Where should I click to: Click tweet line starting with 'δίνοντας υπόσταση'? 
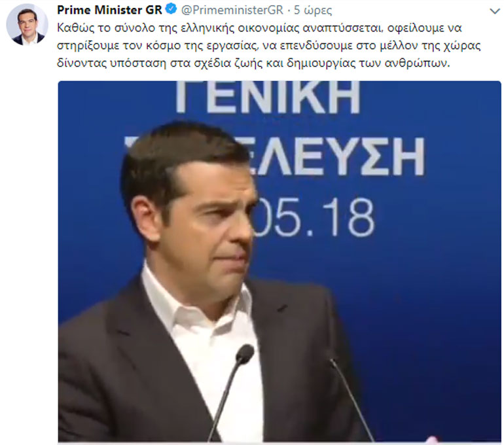point(253,63)
